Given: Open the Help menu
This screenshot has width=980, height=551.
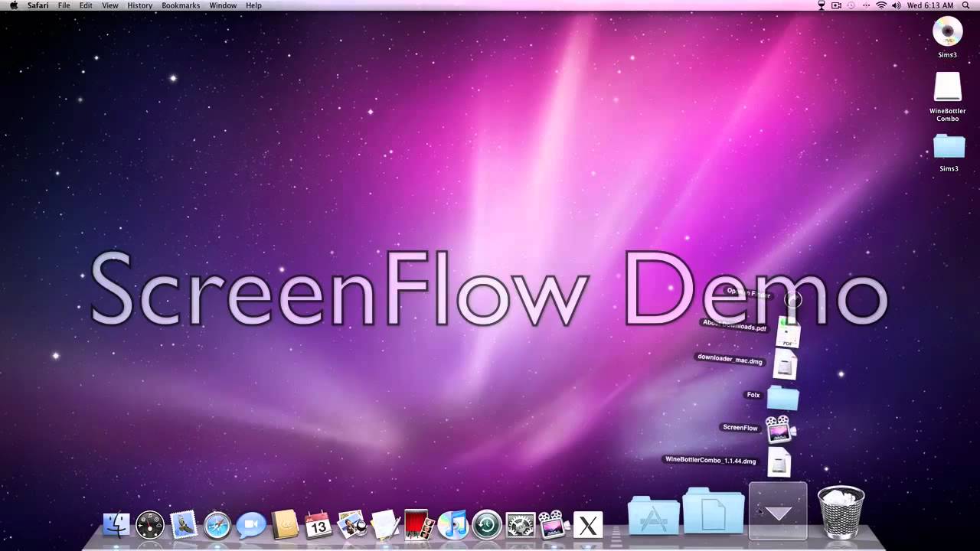Looking at the screenshot, I should click(x=253, y=5).
